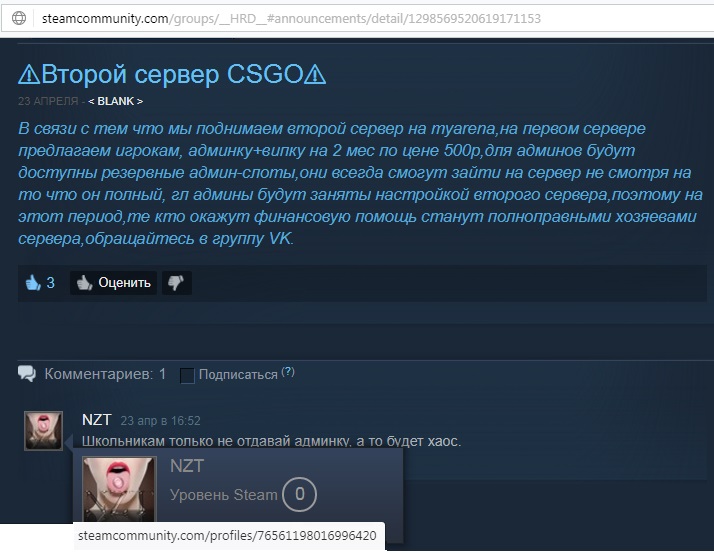Click NZT's small comment avatar
Screen dimensions: 714x553
43,430
